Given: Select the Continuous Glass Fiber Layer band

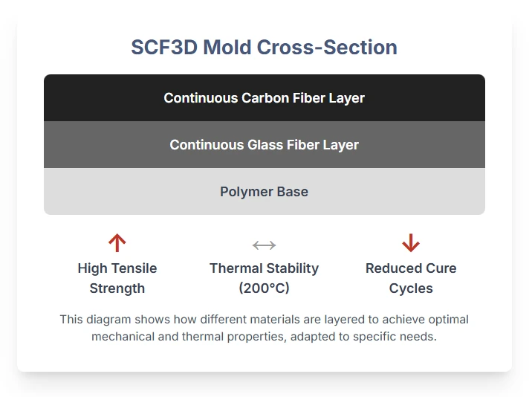Looking at the screenshot, I should (x=265, y=145).
